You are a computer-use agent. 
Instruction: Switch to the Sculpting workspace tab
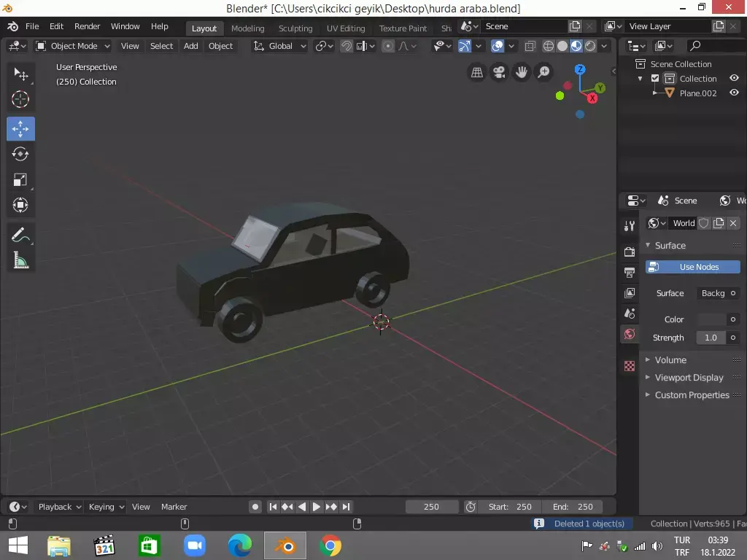point(295,28)
